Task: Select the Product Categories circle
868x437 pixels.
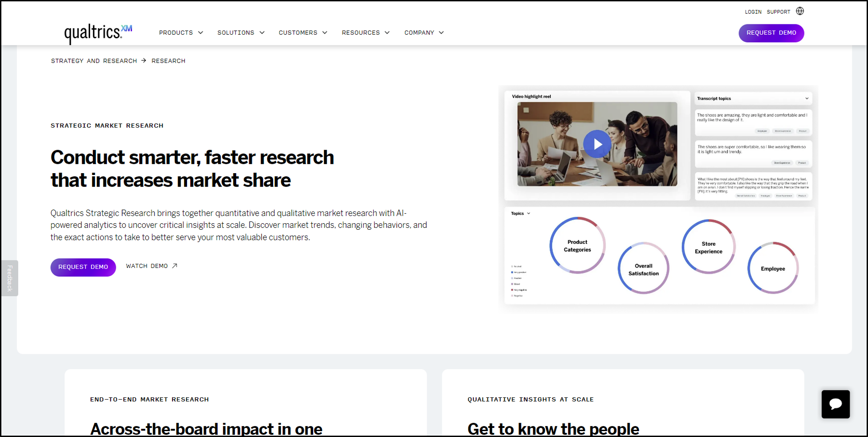Action: point(577,246)
